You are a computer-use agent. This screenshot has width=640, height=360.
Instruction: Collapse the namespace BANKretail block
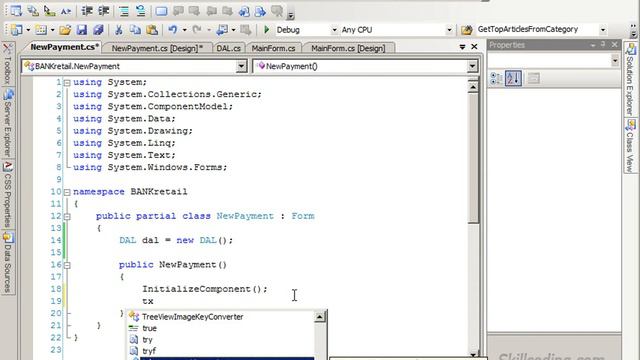pyautogui.click(x=67, y=192)
